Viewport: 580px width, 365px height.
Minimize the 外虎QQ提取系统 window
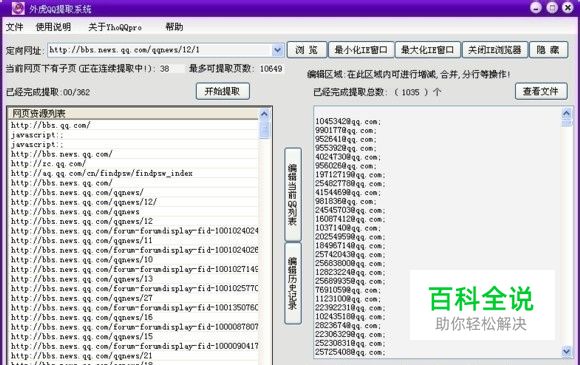point(536,8)
